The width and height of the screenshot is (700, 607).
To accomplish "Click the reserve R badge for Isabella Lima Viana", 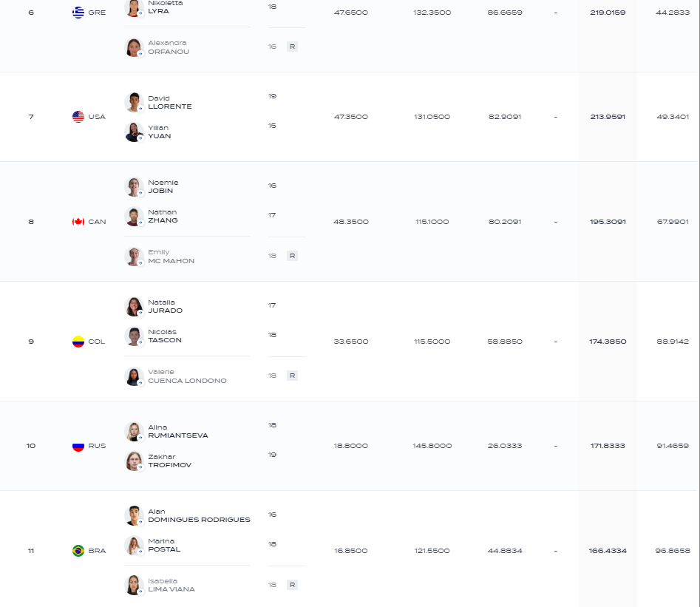I will pos(293,585).
